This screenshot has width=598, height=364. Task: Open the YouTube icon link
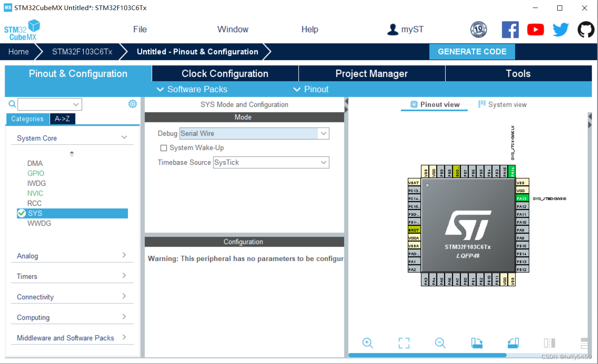[535, 29]
